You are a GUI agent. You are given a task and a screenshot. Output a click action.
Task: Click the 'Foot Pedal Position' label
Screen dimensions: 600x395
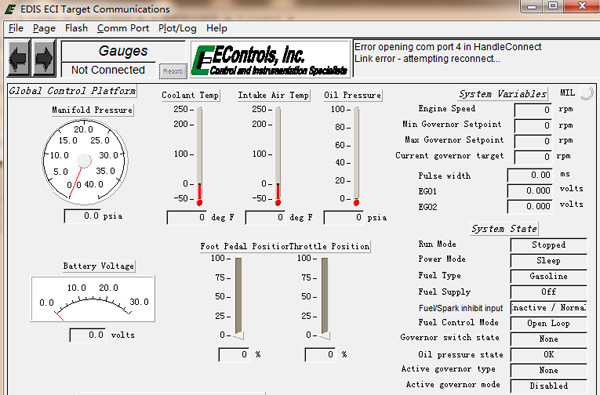[244, 246]
